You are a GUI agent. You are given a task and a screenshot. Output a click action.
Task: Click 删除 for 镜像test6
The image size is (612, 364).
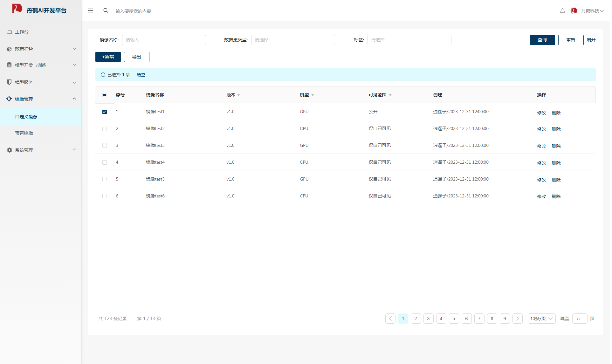coord(556,196)
